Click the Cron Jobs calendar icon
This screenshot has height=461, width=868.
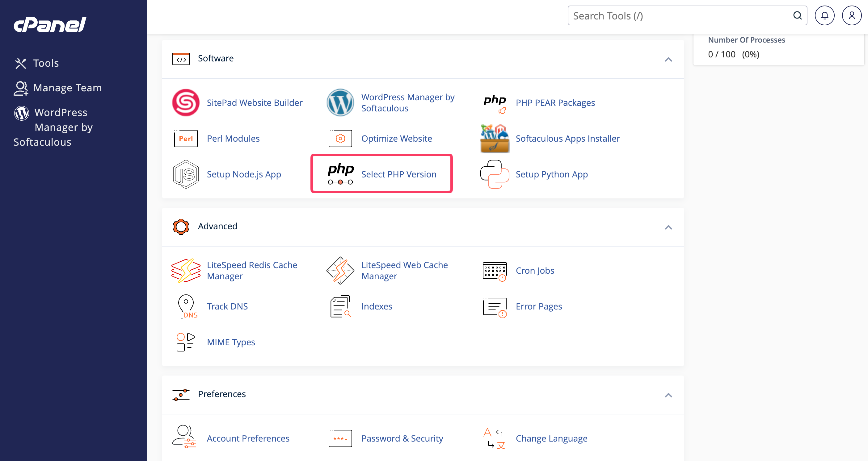[x=495, y=272]
